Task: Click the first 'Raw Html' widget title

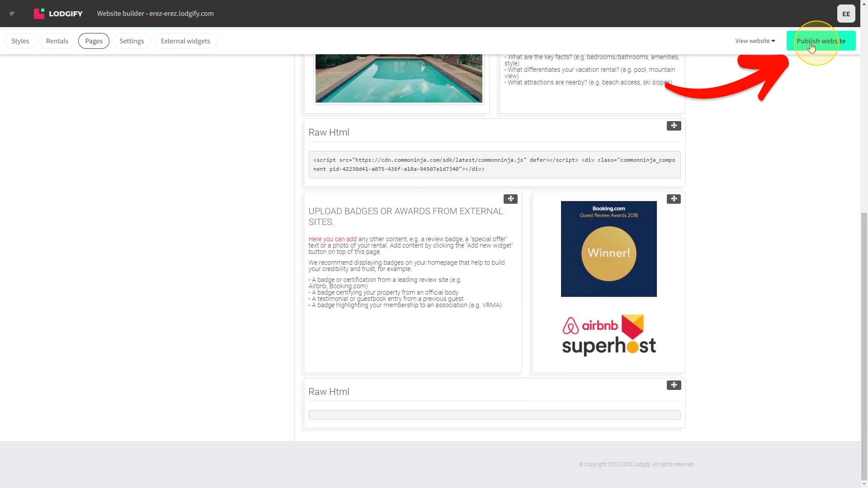Action: (329, 132)
